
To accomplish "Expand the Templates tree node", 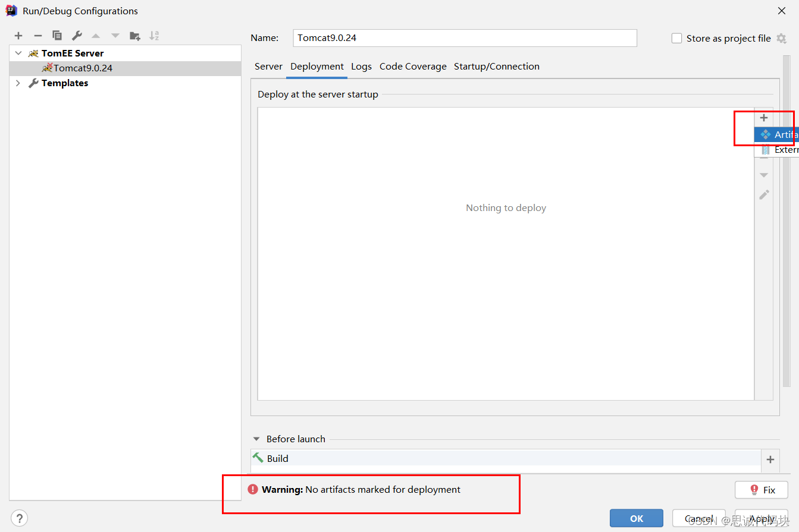I will coord(18,83).
